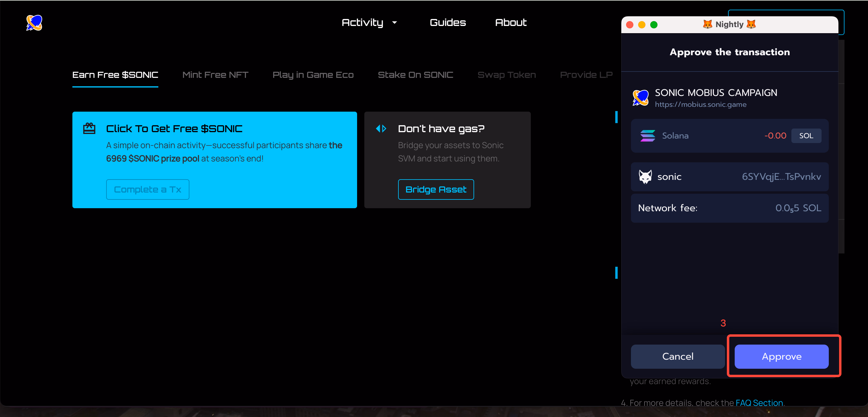Click the -0.00 Solana amount

(x=775, y=135)
